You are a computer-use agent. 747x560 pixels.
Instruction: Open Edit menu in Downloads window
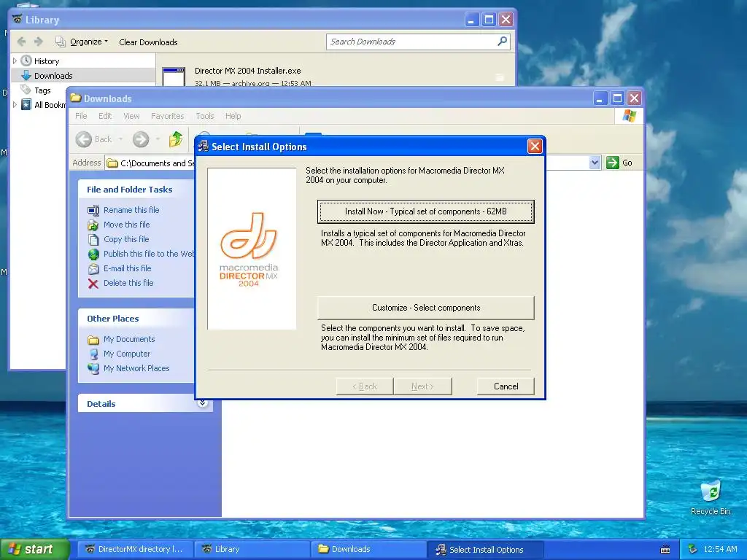coord(105,116)
